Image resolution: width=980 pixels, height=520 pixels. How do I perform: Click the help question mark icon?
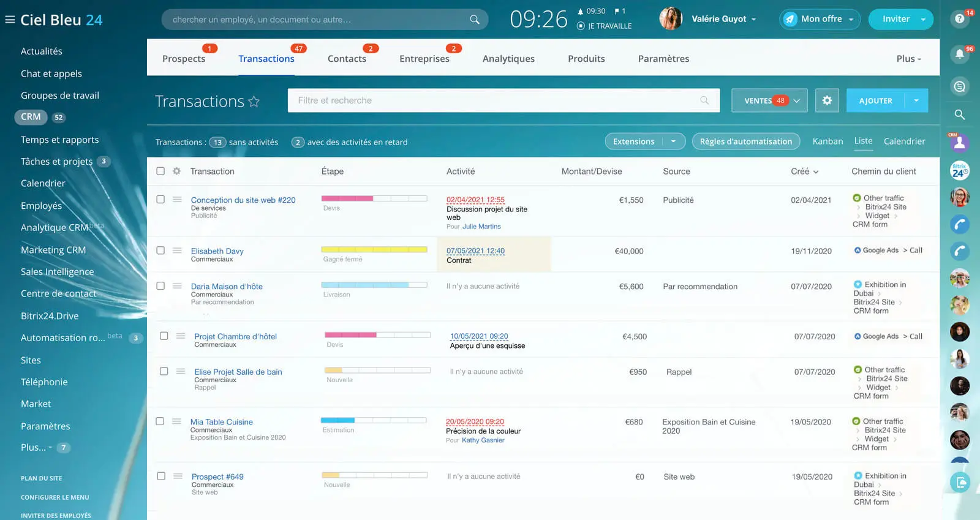click(x=959, y=19)
